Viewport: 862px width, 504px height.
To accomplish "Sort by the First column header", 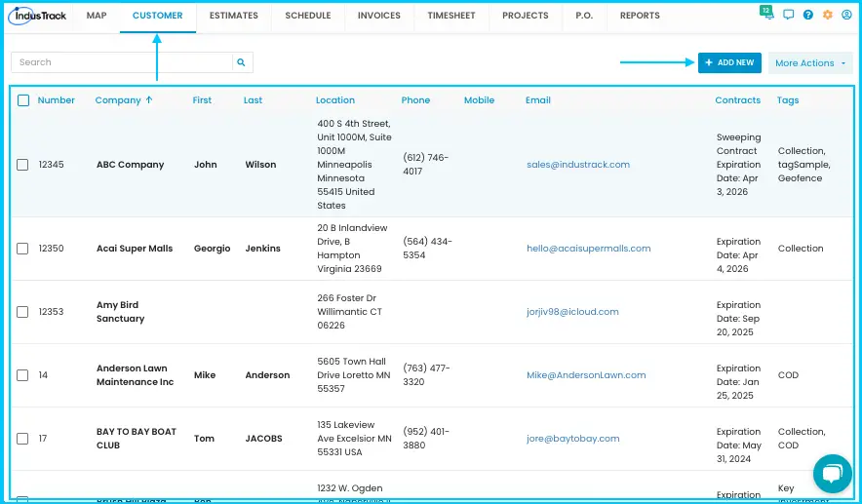I will pos(202,100).
